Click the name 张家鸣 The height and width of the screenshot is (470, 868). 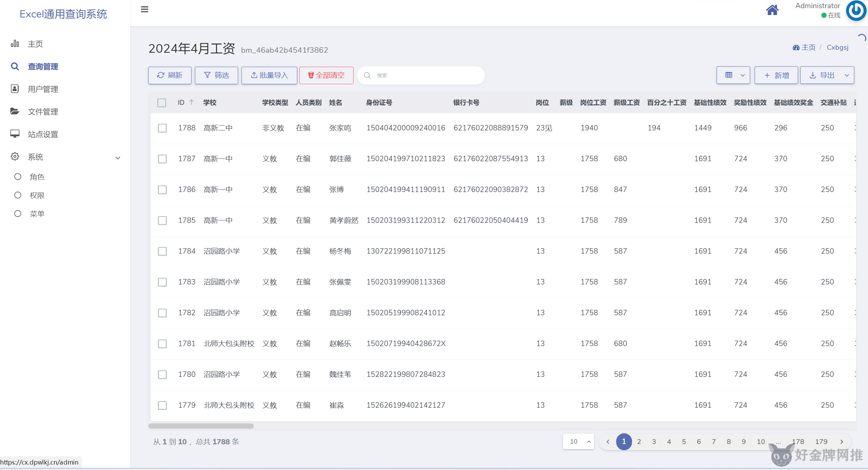[340, 128]
